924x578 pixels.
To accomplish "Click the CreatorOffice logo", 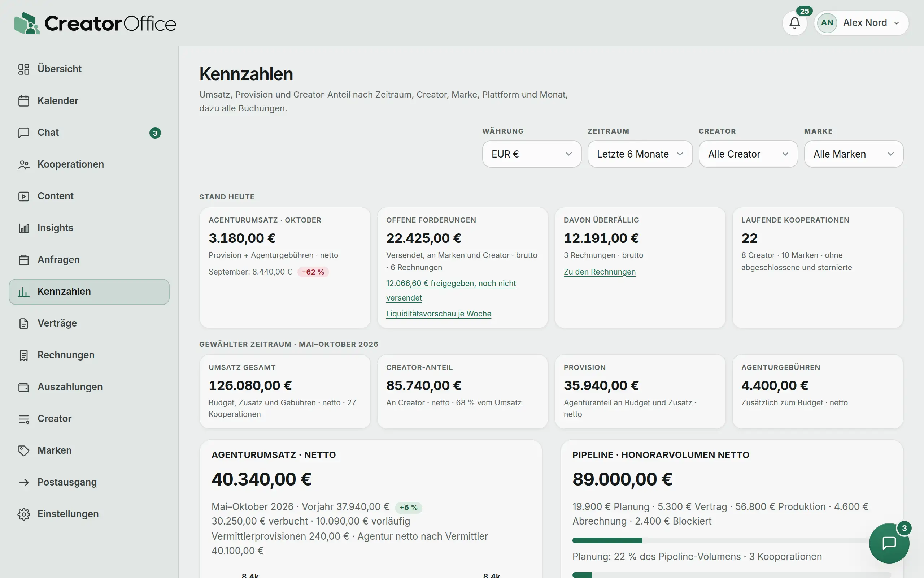I will [95, 23].
